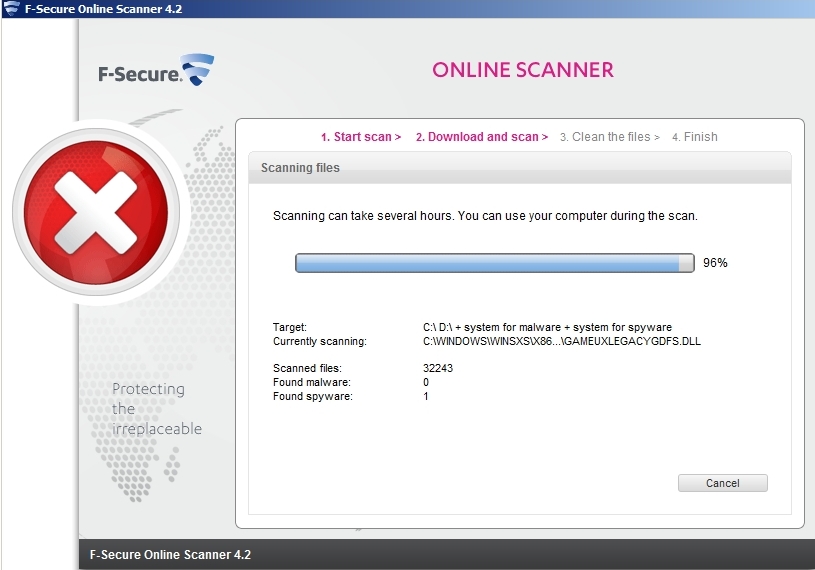Screen dimensions: 815x570
Task: Select the '4. Finish' step
Action: [x=694, y=137]
